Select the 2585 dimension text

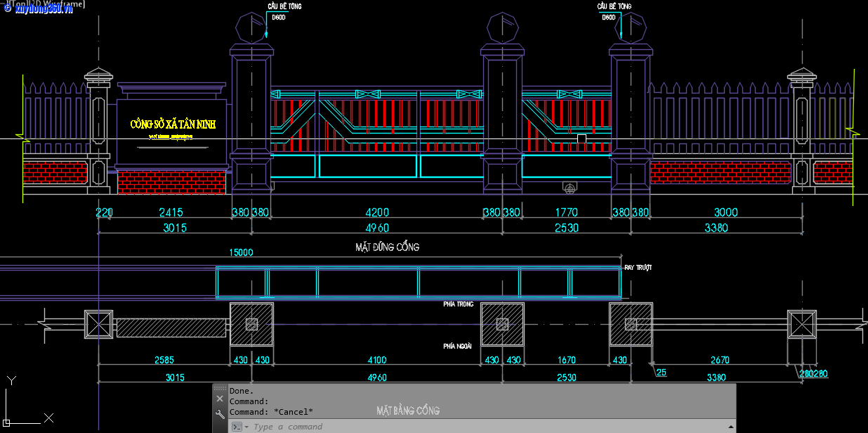164,361
